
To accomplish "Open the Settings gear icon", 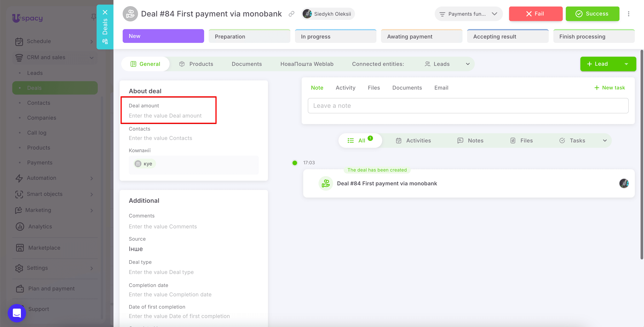I will click(x=19, y=268).
